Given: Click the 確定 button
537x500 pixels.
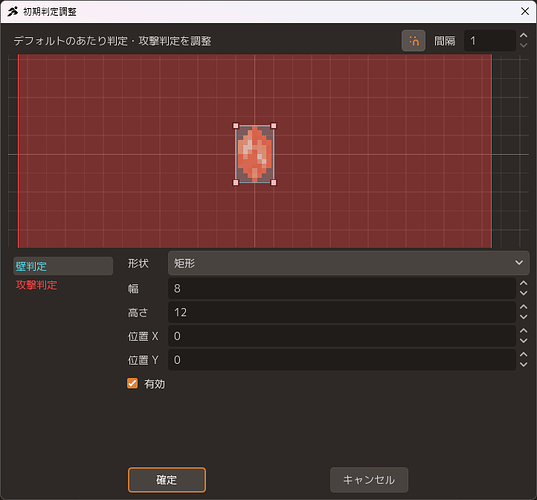Looking at the screenshot, I should pyautogui.click(x=167, y=480).
